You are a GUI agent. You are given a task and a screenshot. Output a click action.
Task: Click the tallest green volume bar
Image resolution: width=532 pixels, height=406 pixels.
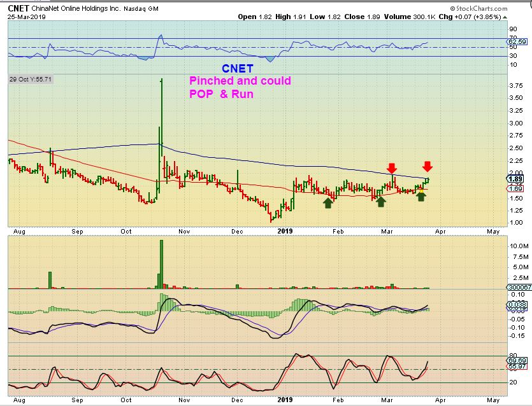[x=161, y=264]
